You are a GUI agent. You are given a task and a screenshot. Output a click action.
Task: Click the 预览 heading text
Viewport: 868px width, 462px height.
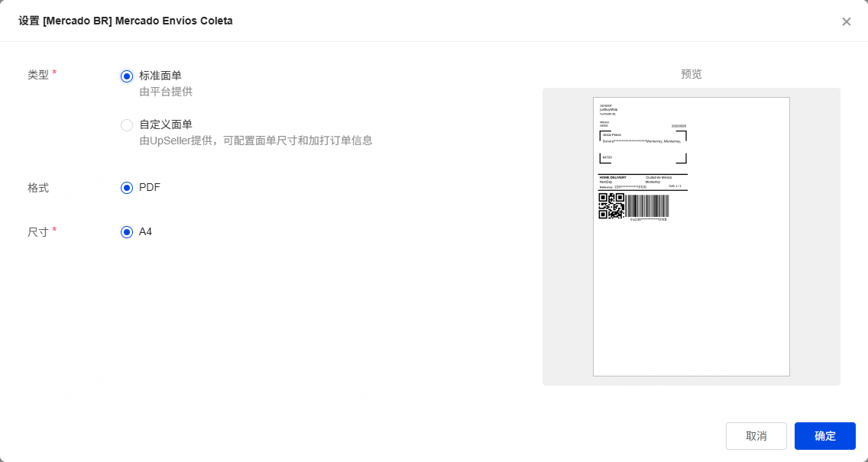691,74
